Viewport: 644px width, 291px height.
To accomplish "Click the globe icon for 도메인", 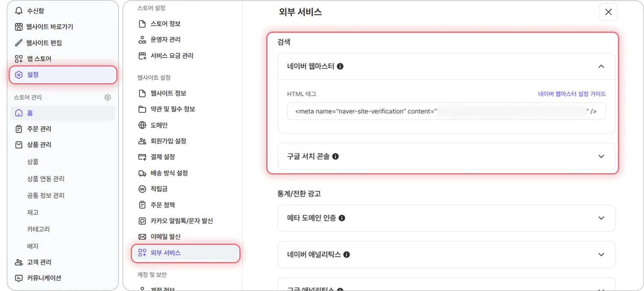I will (x=142, y=125).
